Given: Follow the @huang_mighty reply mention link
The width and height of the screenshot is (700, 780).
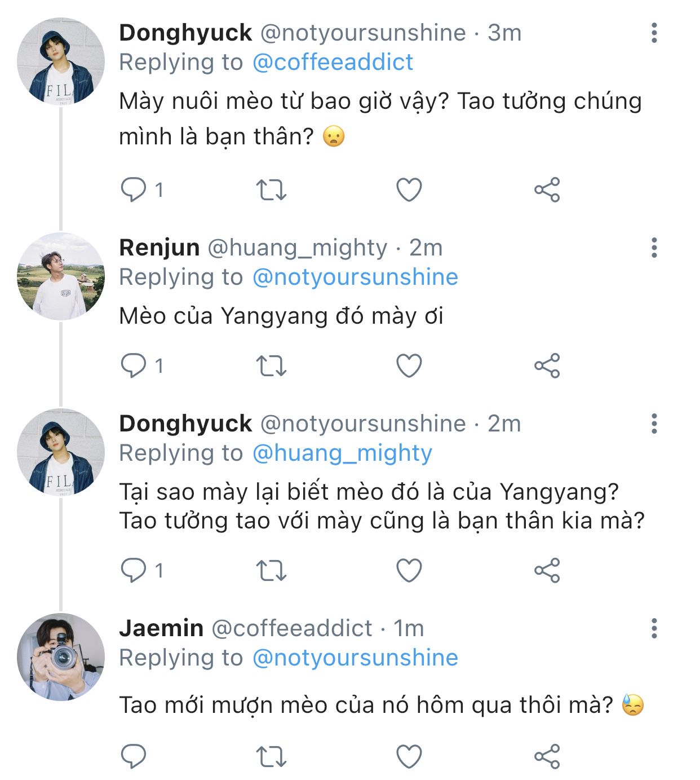Looking at the screenshot, I should [x=342, y=453].
